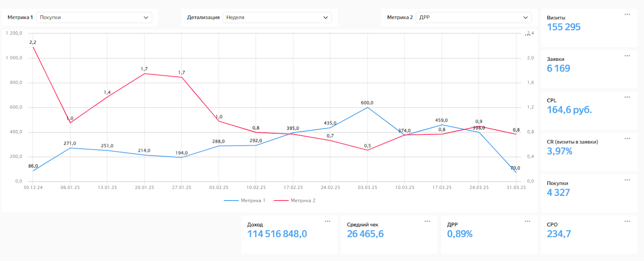This screenshot has width=644, height=261.
Task: Click the 70,0 final point on blue line
Action: click(x=516, y=173)
